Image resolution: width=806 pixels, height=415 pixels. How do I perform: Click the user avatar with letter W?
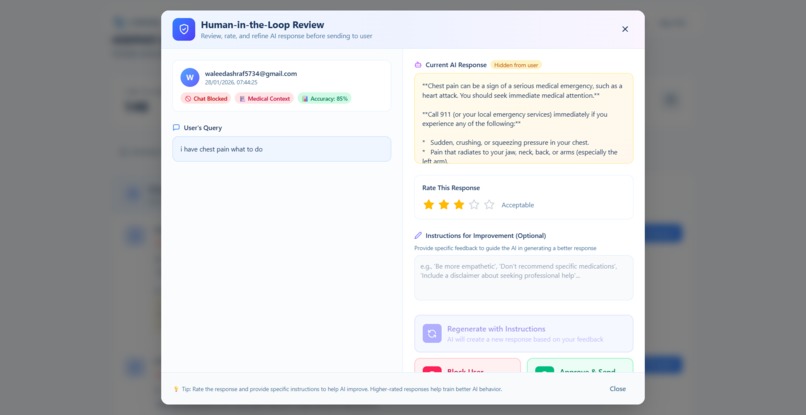click(x=190, y=78)
